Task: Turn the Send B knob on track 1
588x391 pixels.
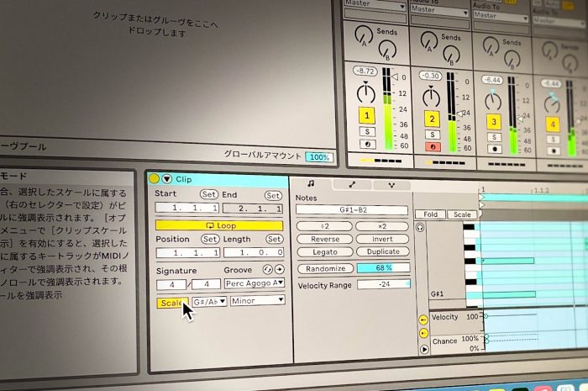Action: (387, 50)
